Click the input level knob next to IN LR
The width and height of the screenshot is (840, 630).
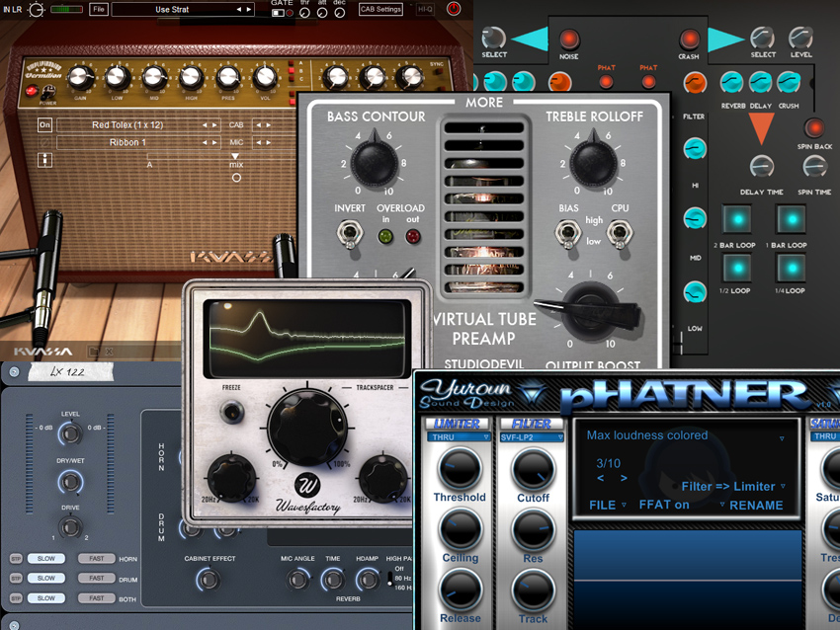tap(36, 9)
